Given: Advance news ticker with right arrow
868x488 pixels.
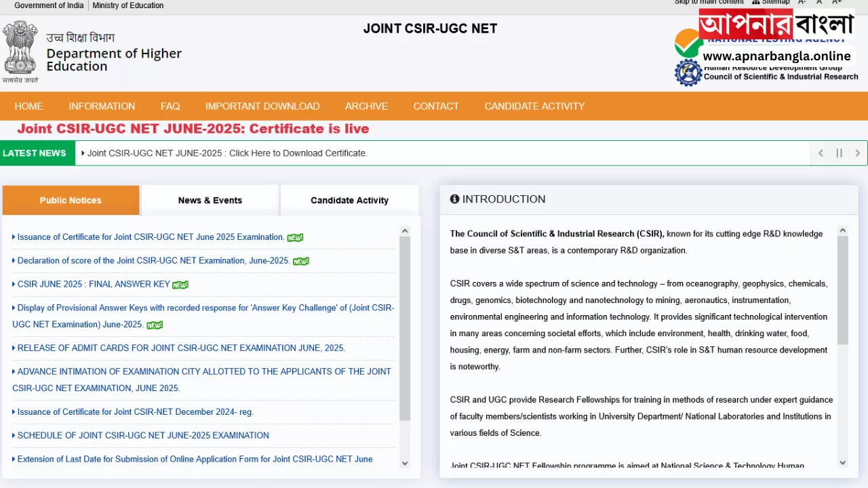Looking at the screenshot, I should [x=857, y=153].
